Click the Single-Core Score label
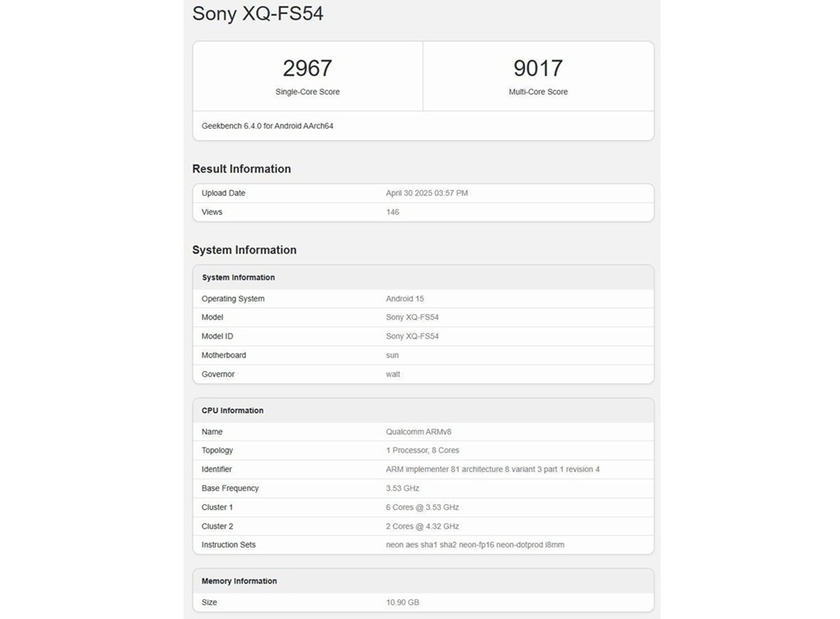The height and width of the screenshot is (619, 840). click(308, 92)
